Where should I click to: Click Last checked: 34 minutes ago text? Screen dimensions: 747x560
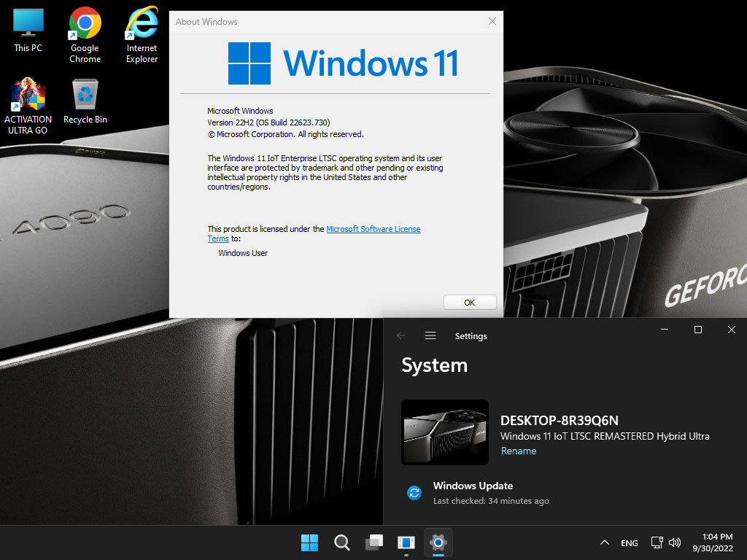click(491, 501)
